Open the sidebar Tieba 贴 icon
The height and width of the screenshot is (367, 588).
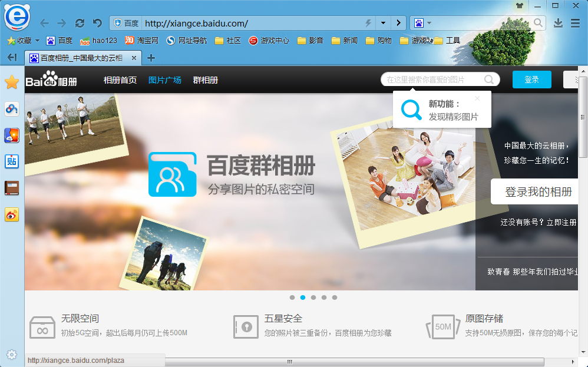coord(12,161)
